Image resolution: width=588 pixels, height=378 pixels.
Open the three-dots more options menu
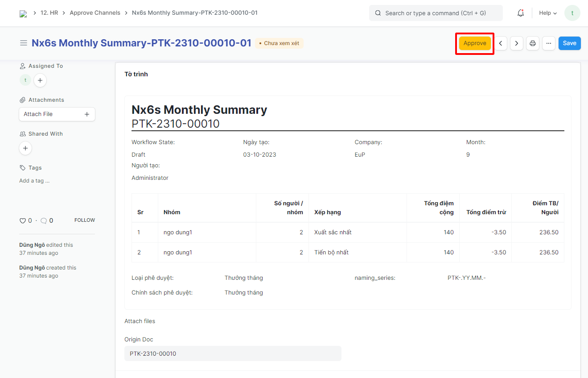[549, 43]
